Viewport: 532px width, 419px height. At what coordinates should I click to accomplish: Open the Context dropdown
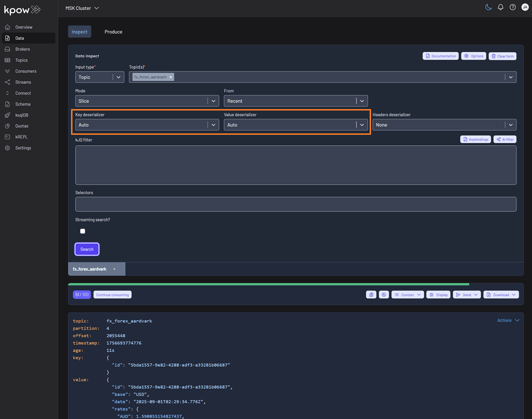pos(407,295)
